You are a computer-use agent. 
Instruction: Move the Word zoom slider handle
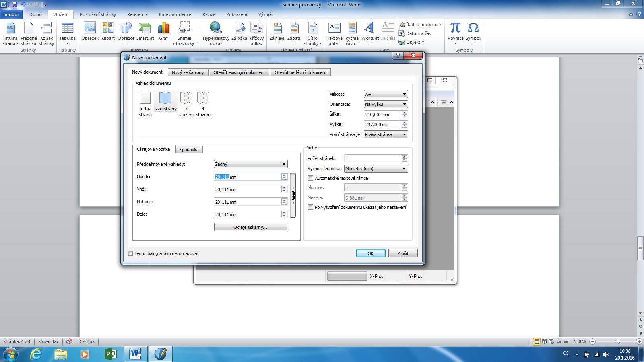(618, 341)
